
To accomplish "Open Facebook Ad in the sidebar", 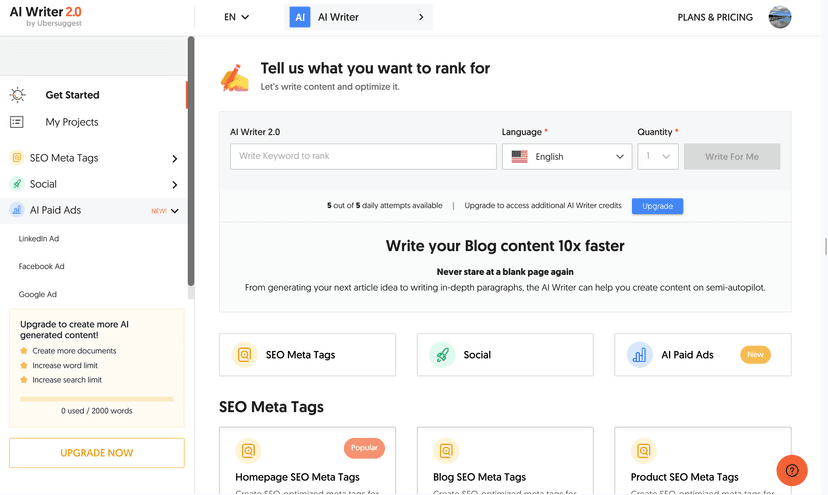I will click(x=41, y=266).
